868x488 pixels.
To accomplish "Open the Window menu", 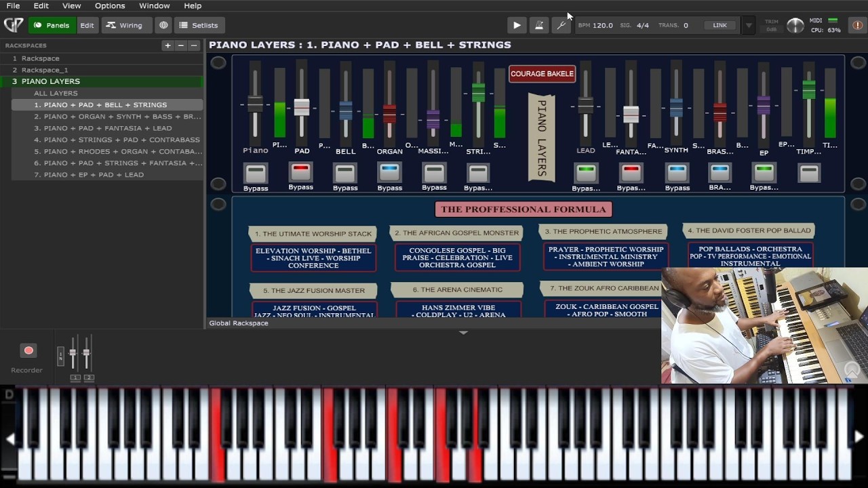I will pyautogui.click(x=155, y=5).
